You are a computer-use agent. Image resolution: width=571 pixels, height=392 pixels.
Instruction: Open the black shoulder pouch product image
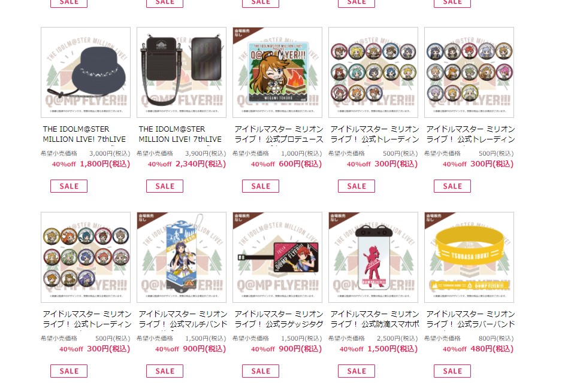click(x=182, y=72)
